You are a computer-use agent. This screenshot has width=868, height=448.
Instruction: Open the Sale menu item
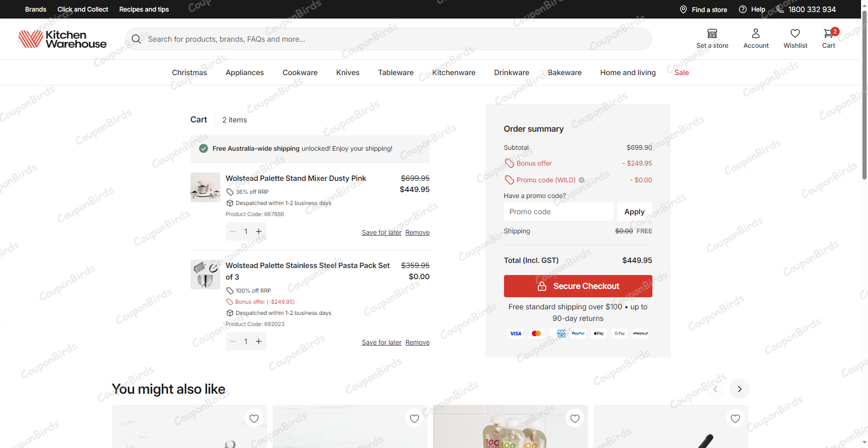pyautogui.click(x=681, y=73)
